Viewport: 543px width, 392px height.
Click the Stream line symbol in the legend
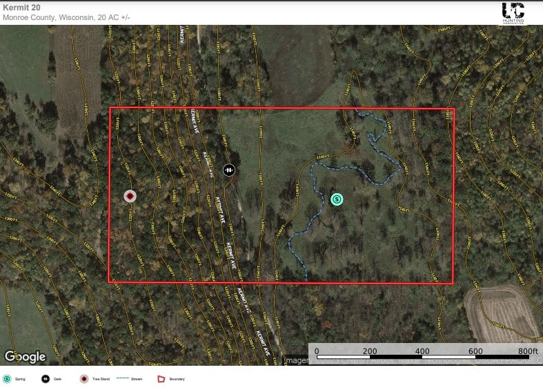123,378
